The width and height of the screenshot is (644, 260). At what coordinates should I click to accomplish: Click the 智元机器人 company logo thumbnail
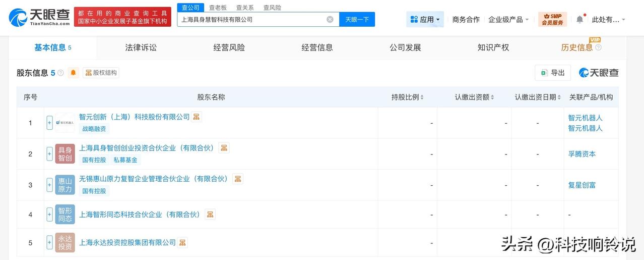point(65,123)
